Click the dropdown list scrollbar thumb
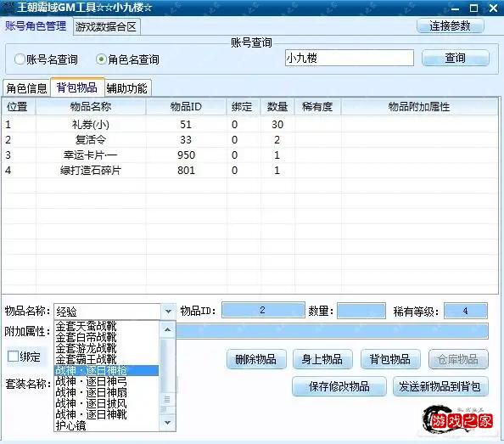Image resolution: width=504 pixels, height=444 pixels. click(x=167, y=399)
